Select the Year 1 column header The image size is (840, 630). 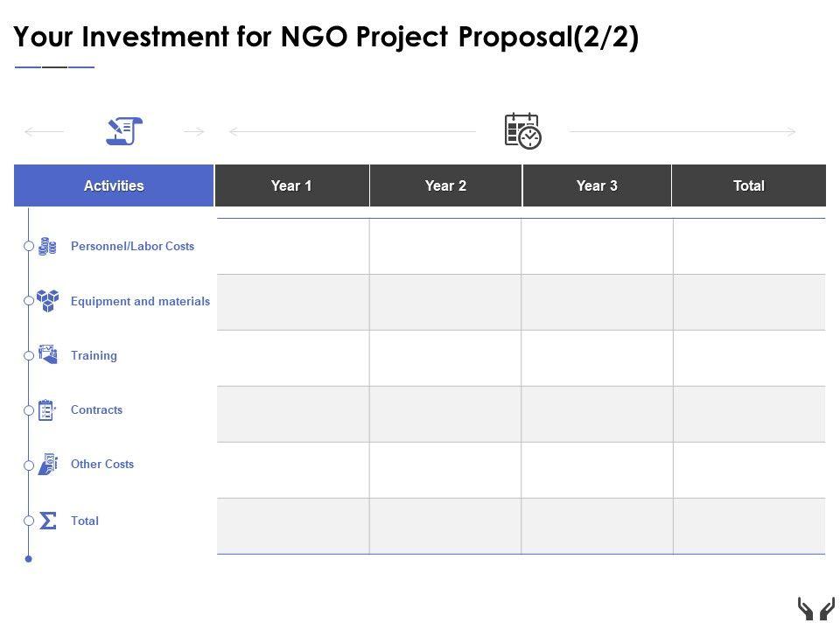tap(291, 185)
